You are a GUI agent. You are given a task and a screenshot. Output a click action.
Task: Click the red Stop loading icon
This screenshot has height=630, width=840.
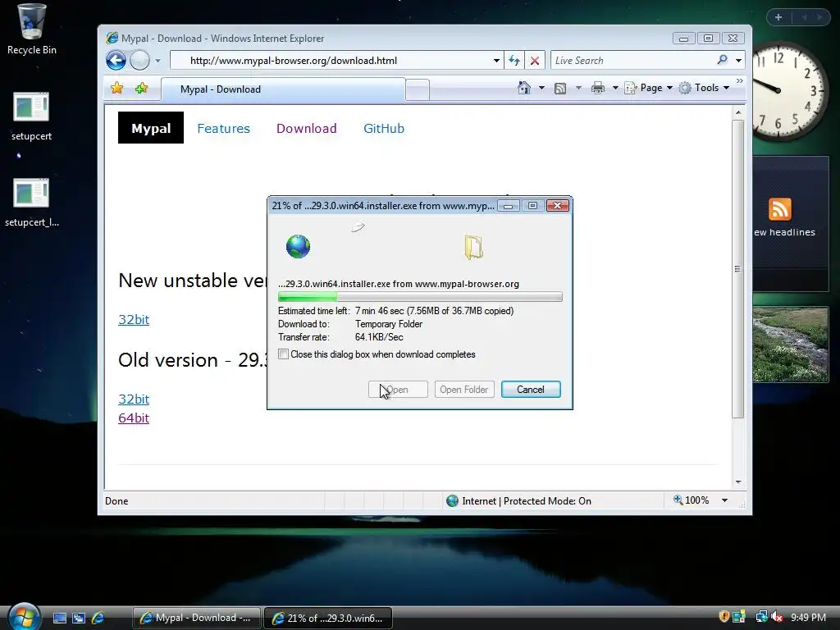pyautogui.click(x=535, y=61)
